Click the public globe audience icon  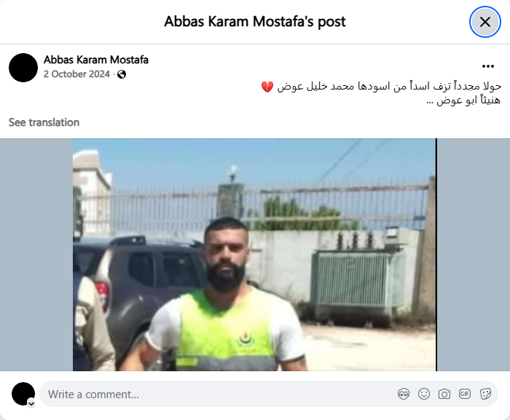tap(122, 74)
